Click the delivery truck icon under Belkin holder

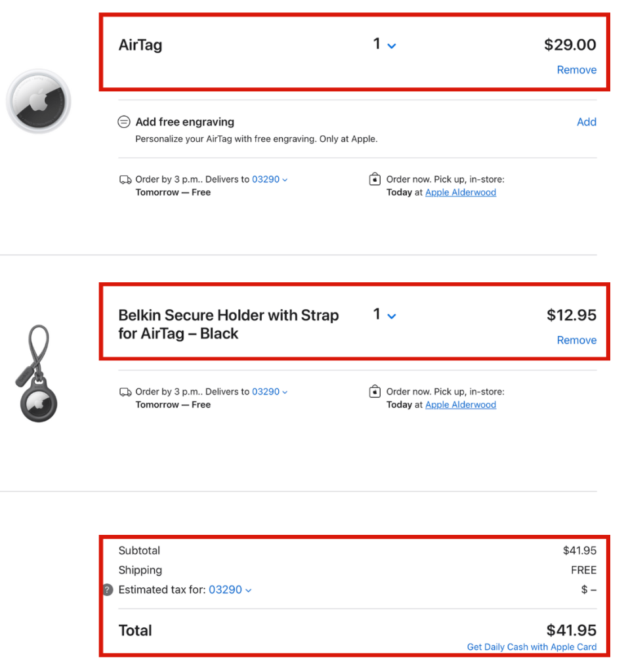tap(125, 392)
